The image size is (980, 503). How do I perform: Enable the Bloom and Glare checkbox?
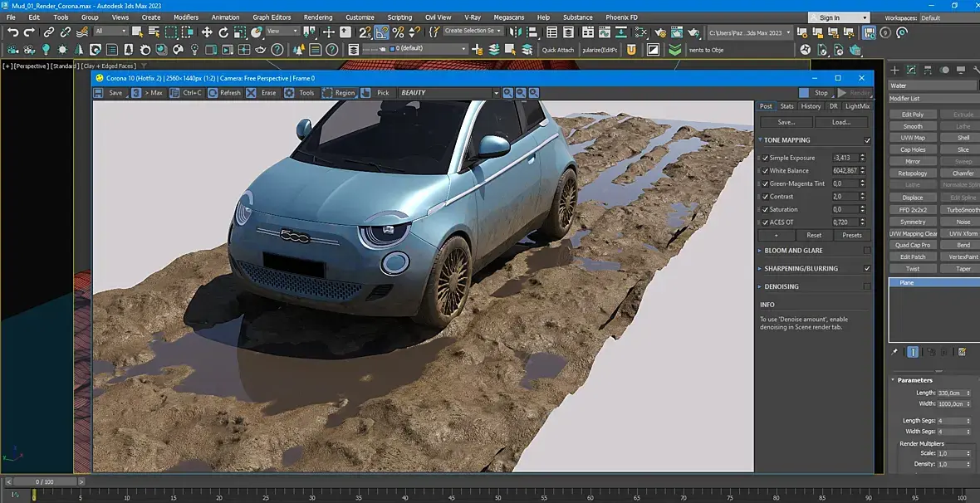coord(867,250)
